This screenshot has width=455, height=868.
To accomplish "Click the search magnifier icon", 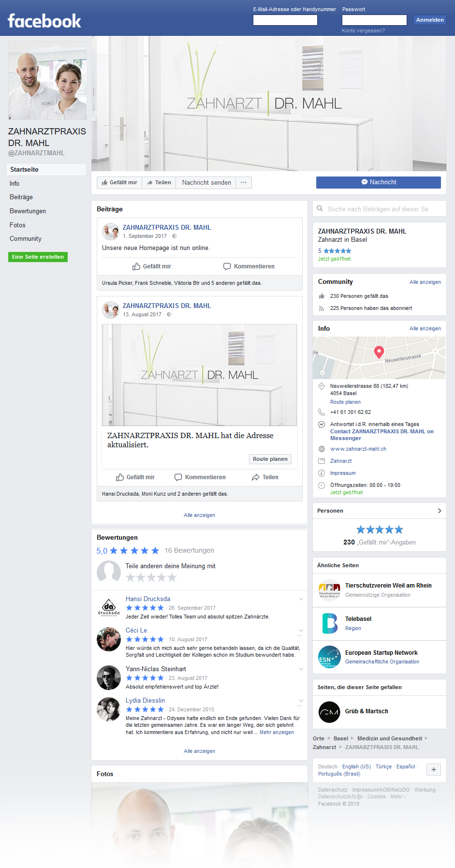I will [x=320, y=208].
